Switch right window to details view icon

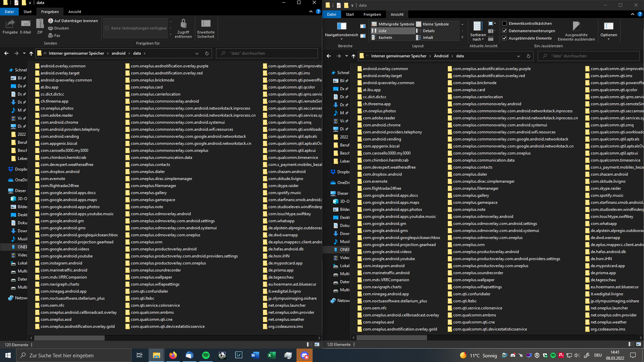[x=631, y=344]
